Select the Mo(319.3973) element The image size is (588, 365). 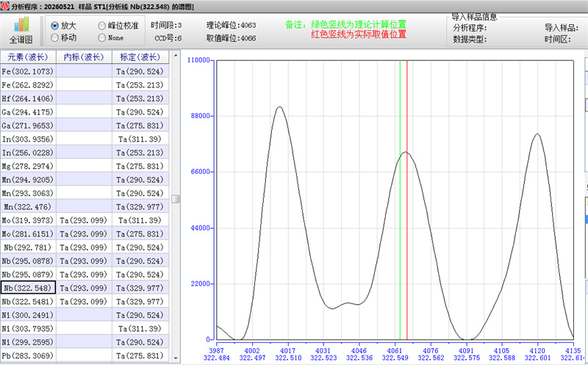pos(28,220)
